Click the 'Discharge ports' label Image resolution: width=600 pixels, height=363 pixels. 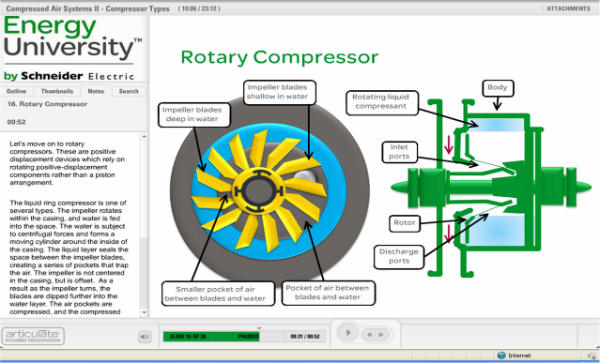pyautogui.click(x=399, y=256)
